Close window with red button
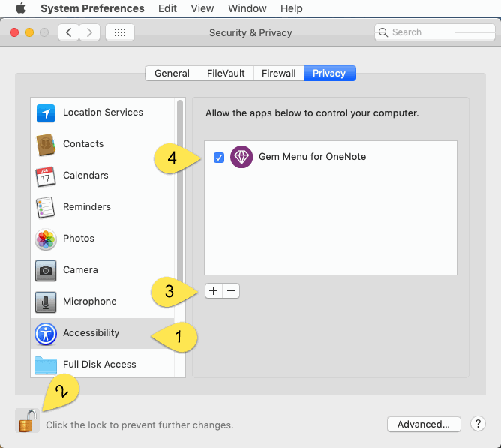 pos(14,32)
